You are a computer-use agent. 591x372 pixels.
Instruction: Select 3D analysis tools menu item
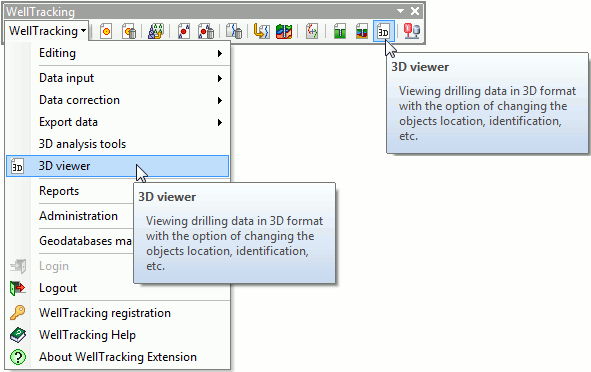(x=117, y=144)
